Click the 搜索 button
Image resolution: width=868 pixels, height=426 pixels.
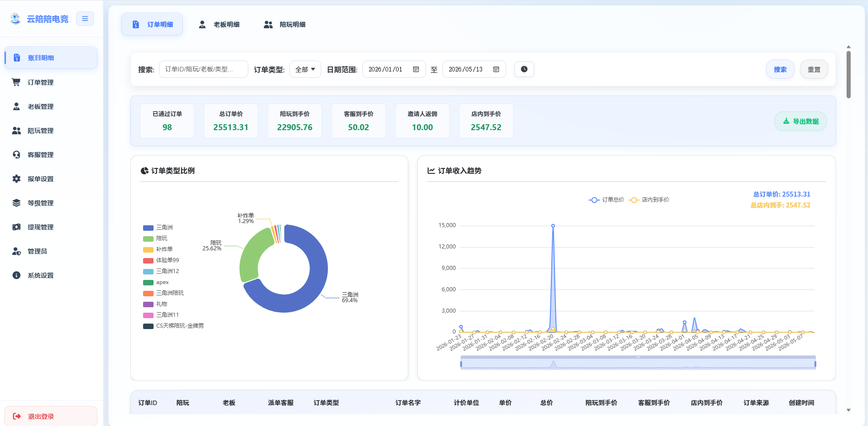780,69
